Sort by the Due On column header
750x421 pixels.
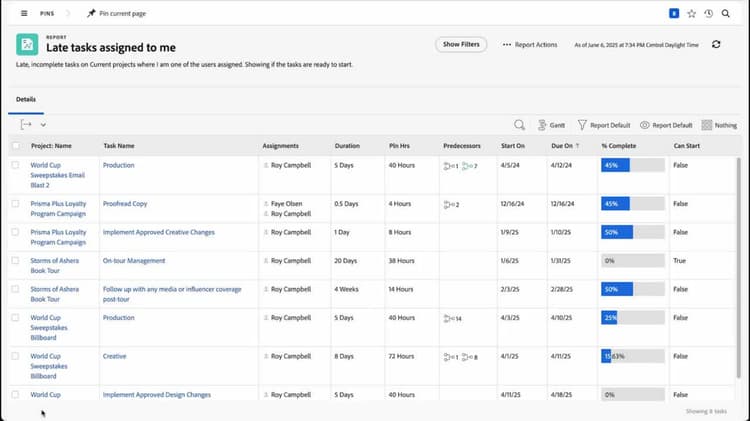(564, 145)
